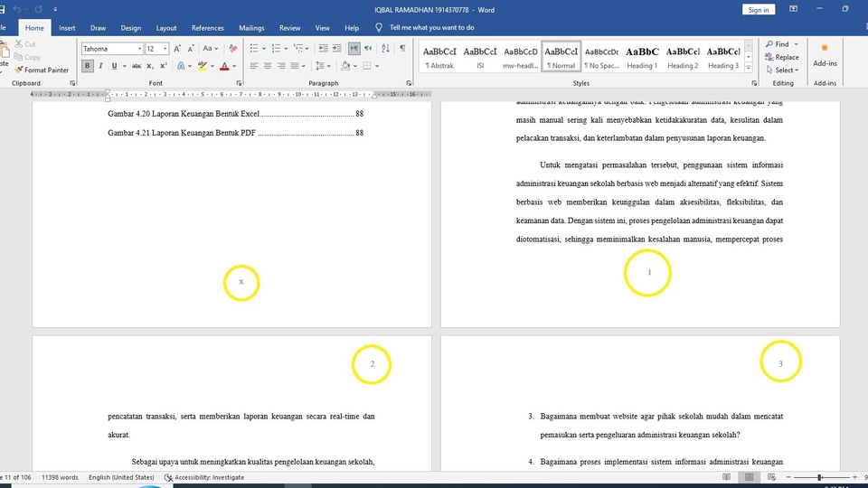The image size is (868, 488).
Task: Click Replace in the Editing group
Action: pos(781,57)
